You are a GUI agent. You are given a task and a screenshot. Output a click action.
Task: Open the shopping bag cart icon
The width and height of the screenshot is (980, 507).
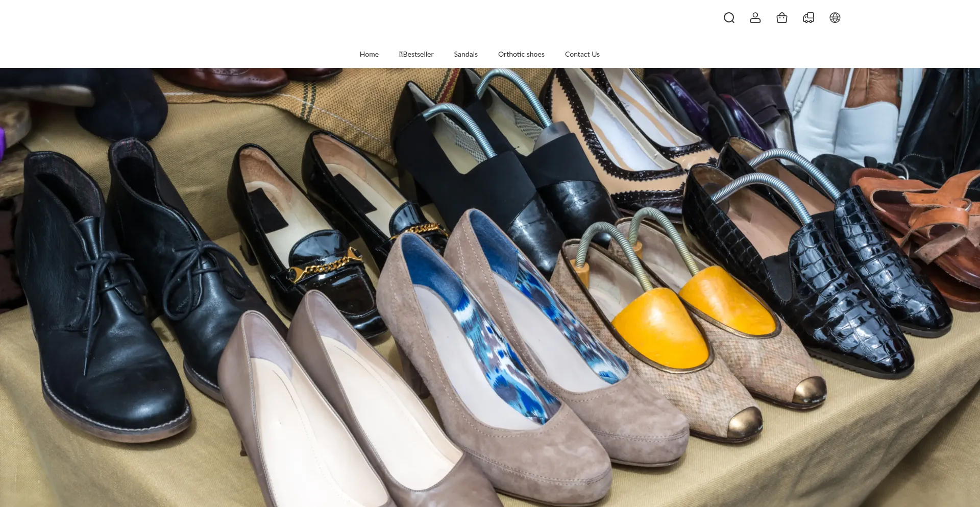pos(781,18)
